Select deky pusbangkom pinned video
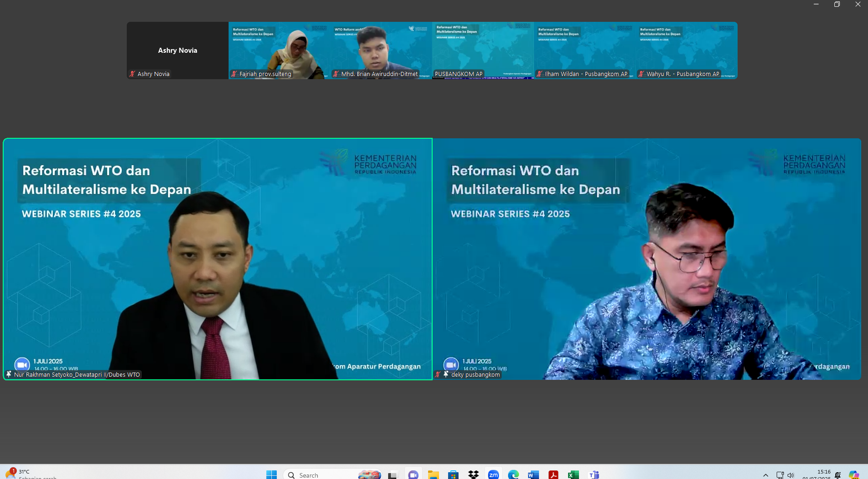Viewport: 868px width, 479px height. tap(647, 259)
